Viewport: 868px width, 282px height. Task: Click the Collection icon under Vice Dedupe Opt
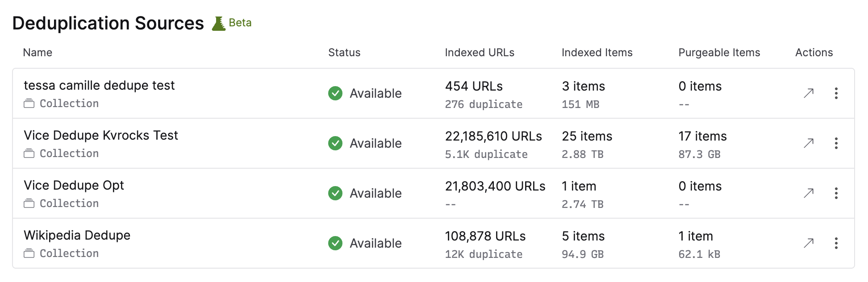(29, 203)
